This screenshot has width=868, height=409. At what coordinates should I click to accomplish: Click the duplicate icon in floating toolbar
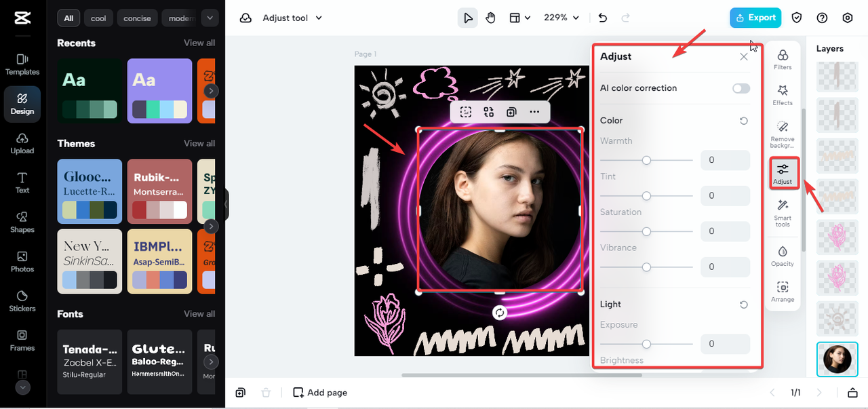point(511,112)
